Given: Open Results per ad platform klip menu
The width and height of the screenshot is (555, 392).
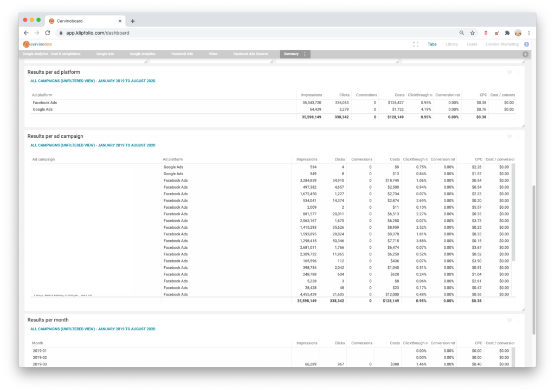Looking at the screenshot, I should click(x=519, y=72).
